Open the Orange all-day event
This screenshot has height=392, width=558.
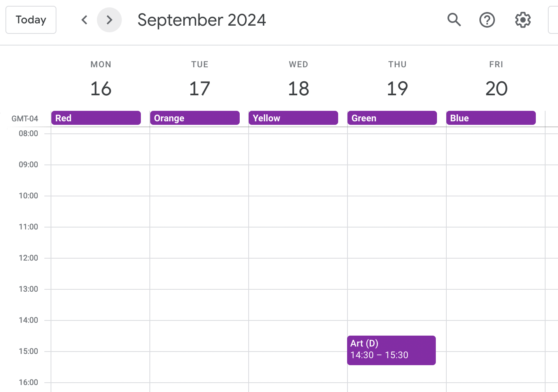195,118
